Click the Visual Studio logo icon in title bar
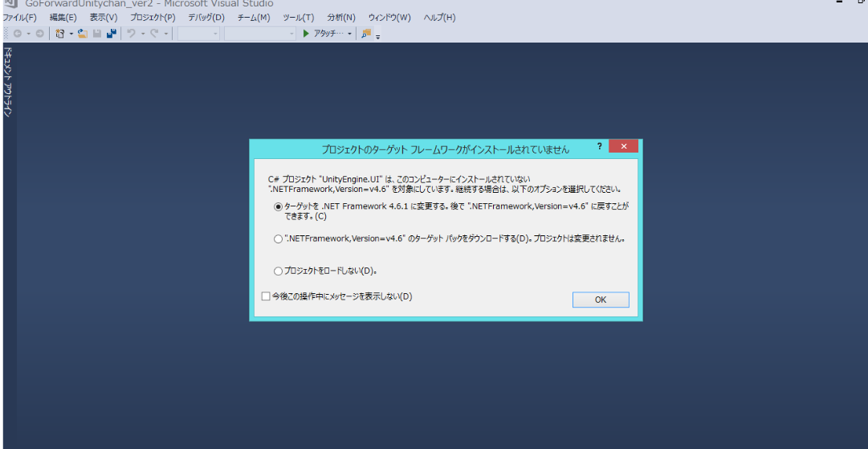Viewport: 868px width, 449px height. [10, 2]
